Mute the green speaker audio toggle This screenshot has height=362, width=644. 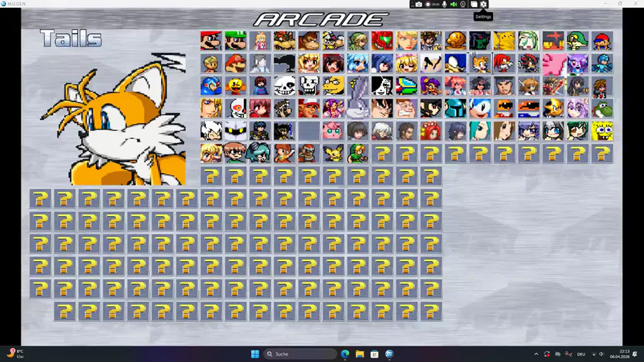pyautogui.click(x=454, y=4)
